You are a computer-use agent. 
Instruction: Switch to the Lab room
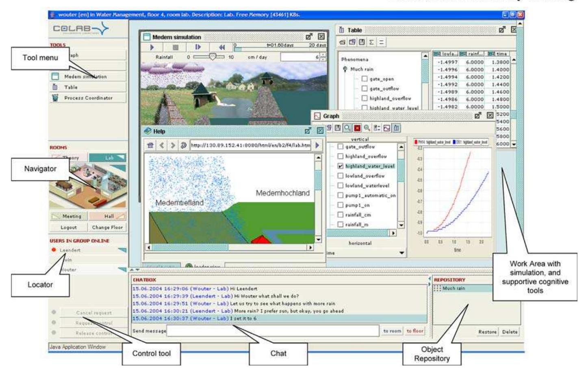107,158
